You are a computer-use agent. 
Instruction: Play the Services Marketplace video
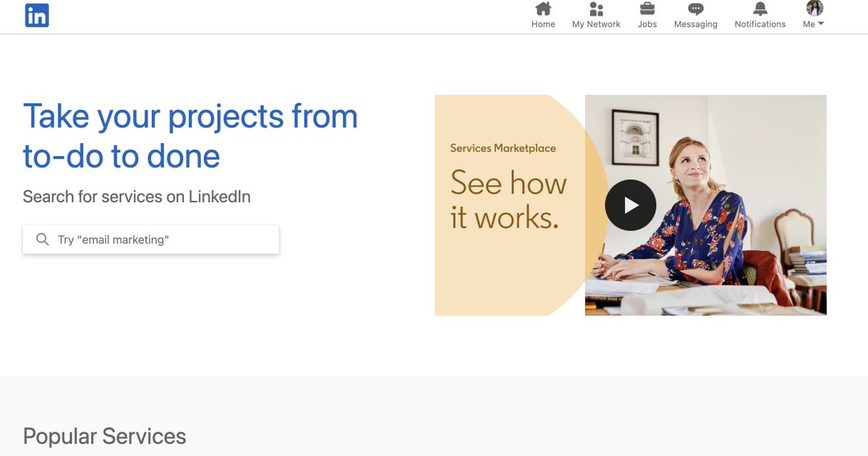tap(631, 205)
